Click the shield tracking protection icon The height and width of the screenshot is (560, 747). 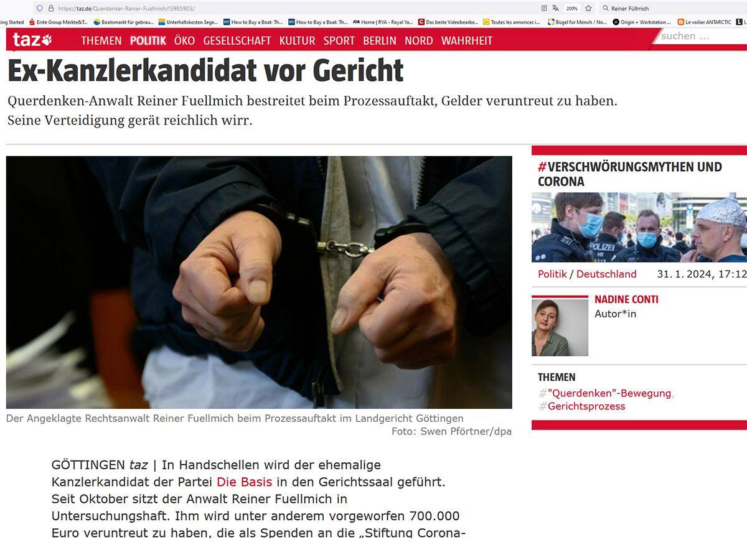point(40,8)
